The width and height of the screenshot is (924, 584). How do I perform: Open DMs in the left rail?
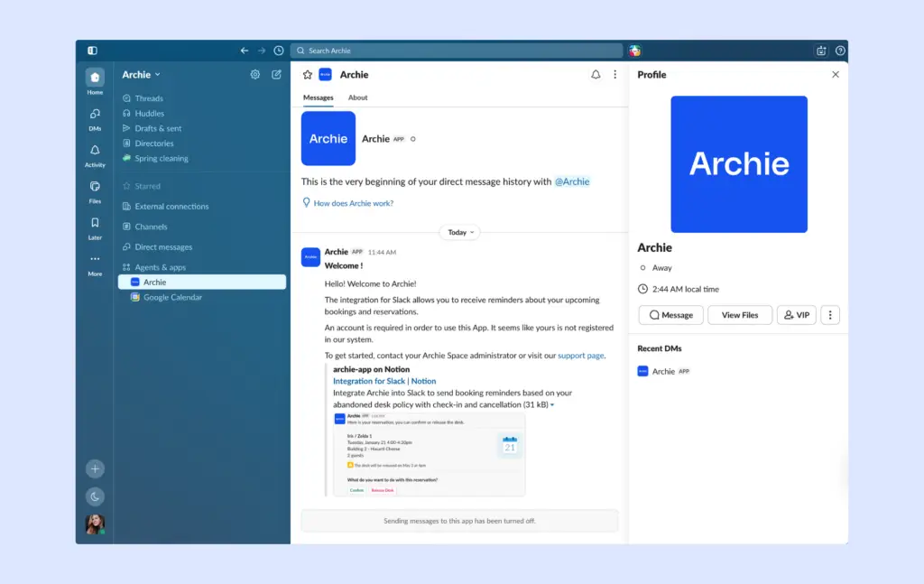point(95,119)
